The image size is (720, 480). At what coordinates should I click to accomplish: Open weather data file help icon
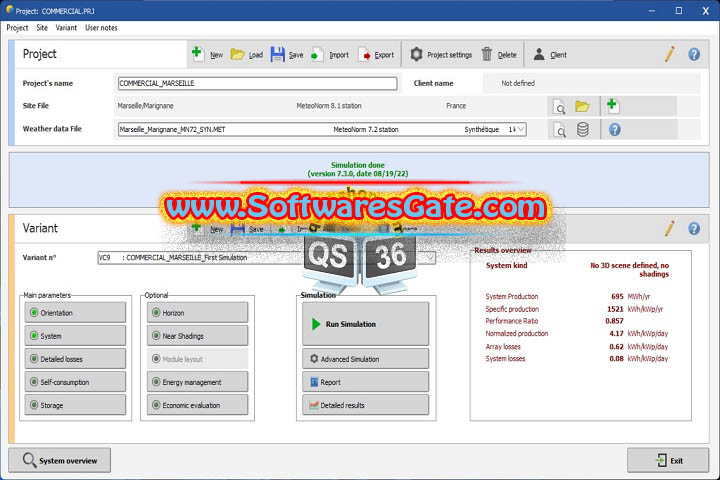pos(614,130)
